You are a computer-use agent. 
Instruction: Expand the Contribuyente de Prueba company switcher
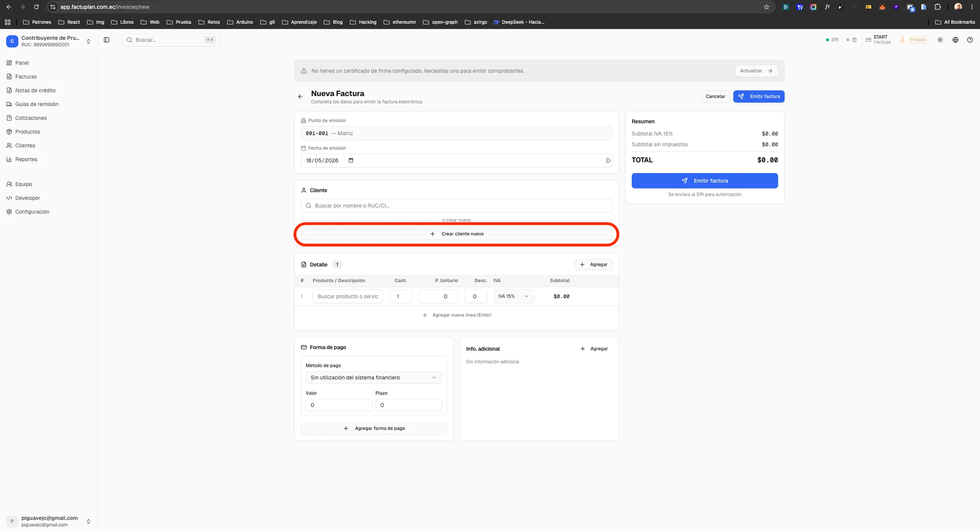point(49,41)
